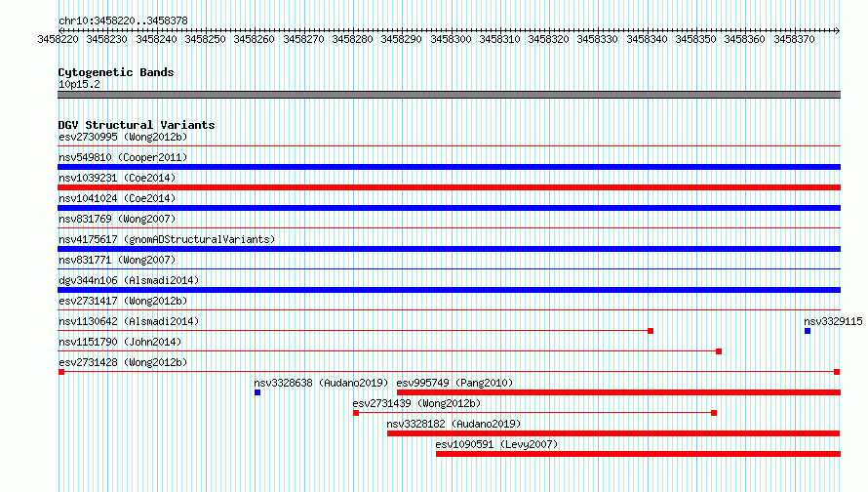Click ruler position 3458330
The width and height of the screenshot is (868, 492).
coord(597,39)
